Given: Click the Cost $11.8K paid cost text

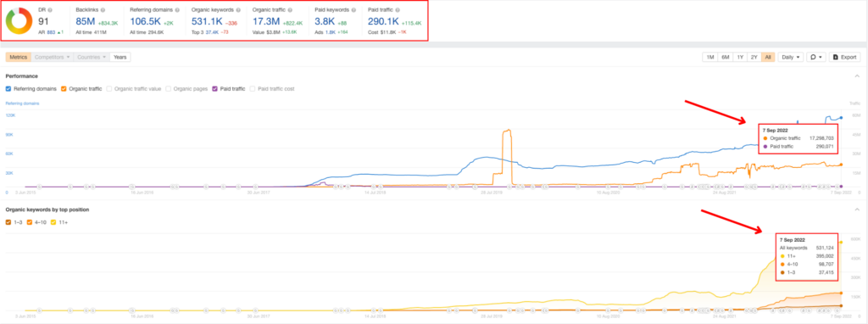Looking at the screenshot, I should click(x=383, y=32).
